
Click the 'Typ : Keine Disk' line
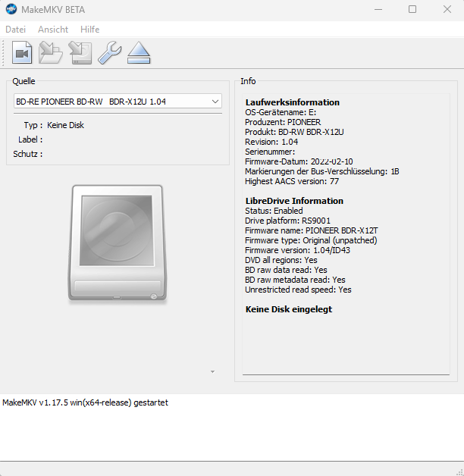click(54, 125)
